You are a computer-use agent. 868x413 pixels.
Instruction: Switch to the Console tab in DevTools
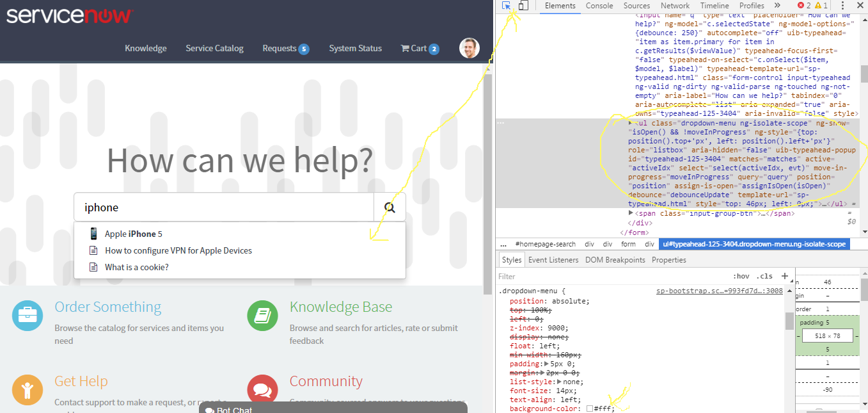point(599,5)
